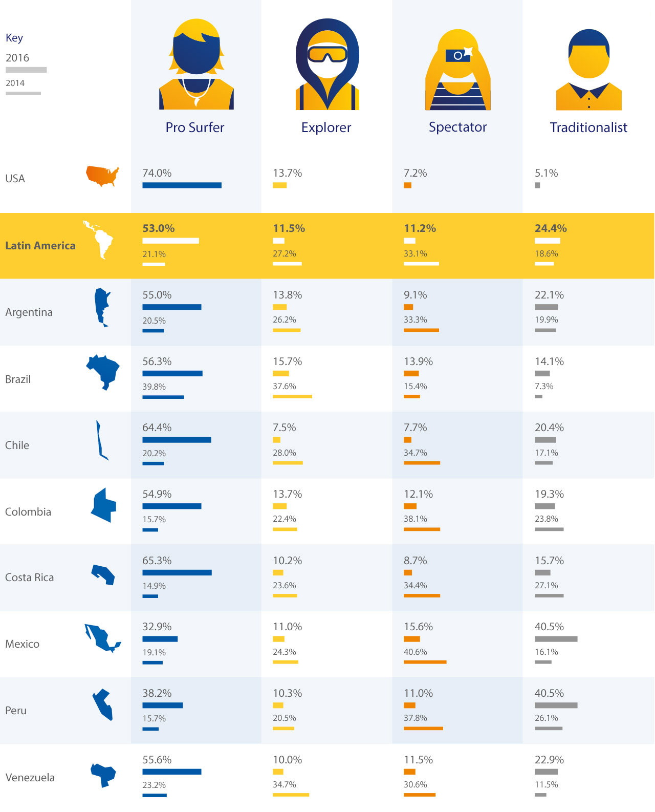
Task: Click the white Latin America map icon
Action: 99,240
